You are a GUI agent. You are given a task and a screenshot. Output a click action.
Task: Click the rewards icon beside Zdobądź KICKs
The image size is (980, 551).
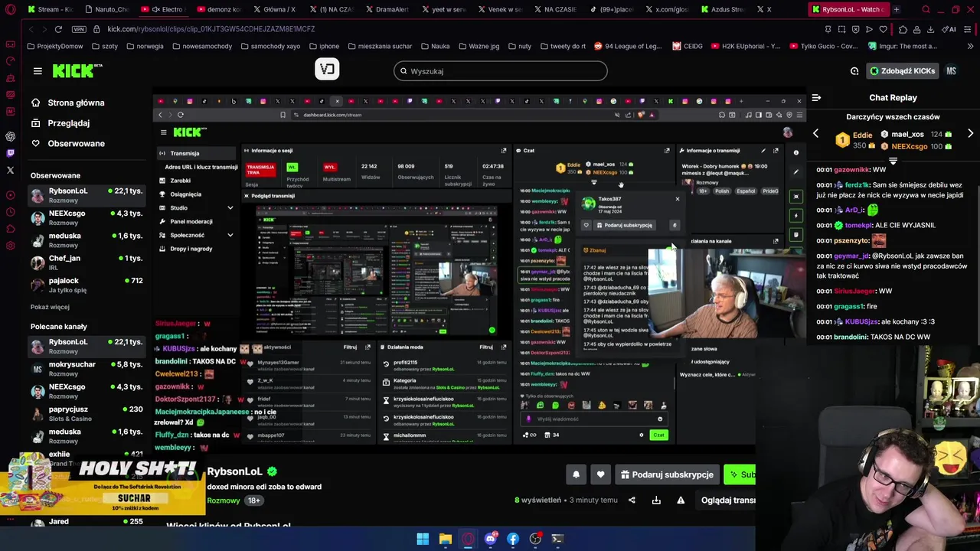tap(854, 71)
